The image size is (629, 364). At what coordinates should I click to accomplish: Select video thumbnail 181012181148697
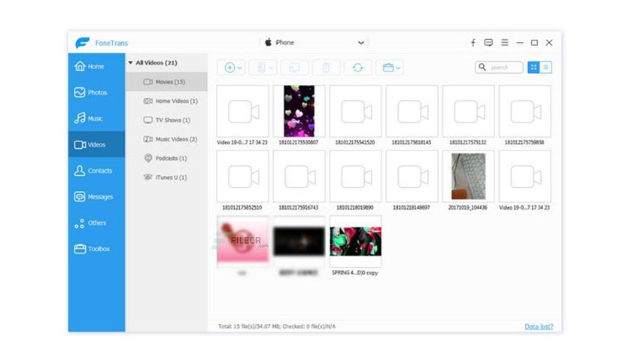(x=412, y=177)
